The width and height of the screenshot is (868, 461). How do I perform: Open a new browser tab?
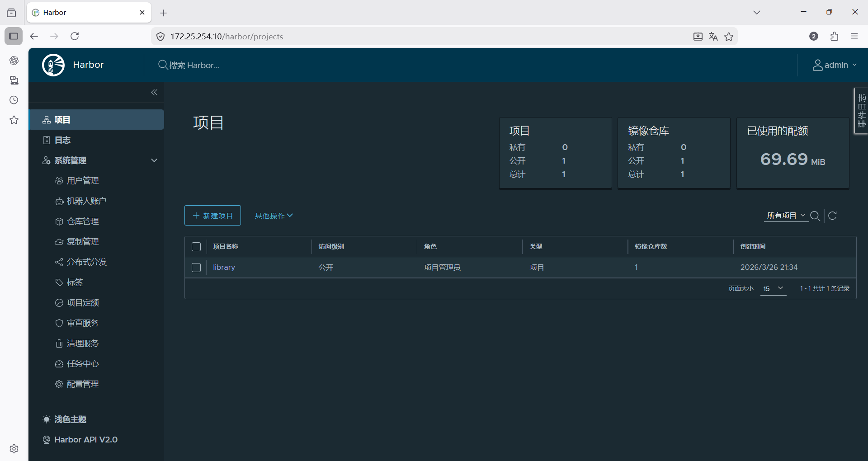(164, 13)
